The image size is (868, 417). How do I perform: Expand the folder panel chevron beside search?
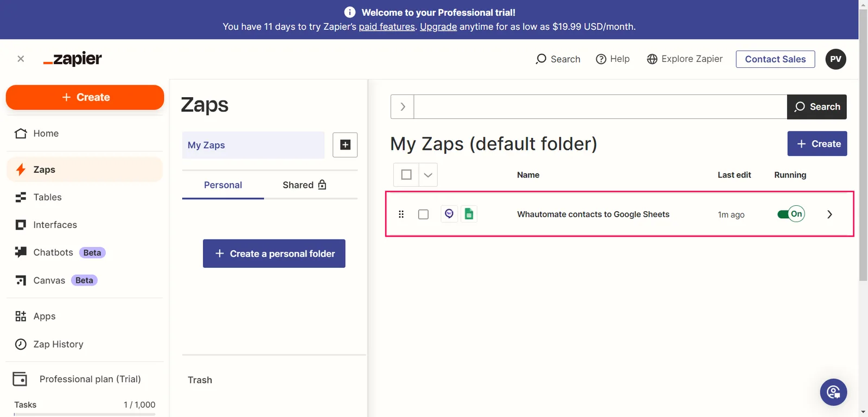[x=403, y=107]
